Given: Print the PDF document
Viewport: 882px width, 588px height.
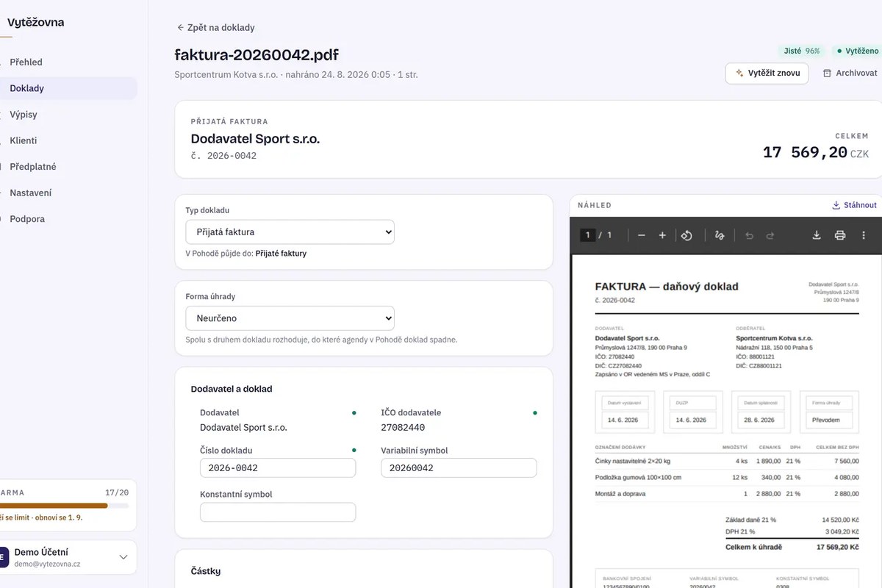Looking at the screenshot, I should [840, 235].
